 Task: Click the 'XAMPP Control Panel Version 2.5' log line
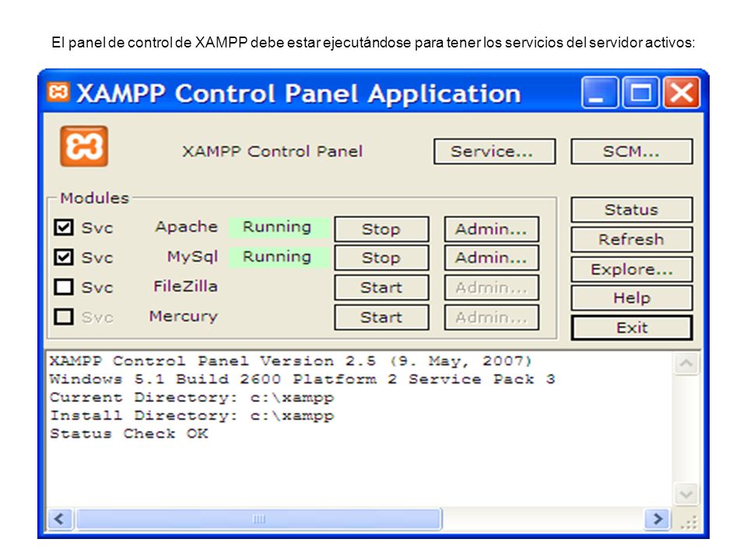290,361
